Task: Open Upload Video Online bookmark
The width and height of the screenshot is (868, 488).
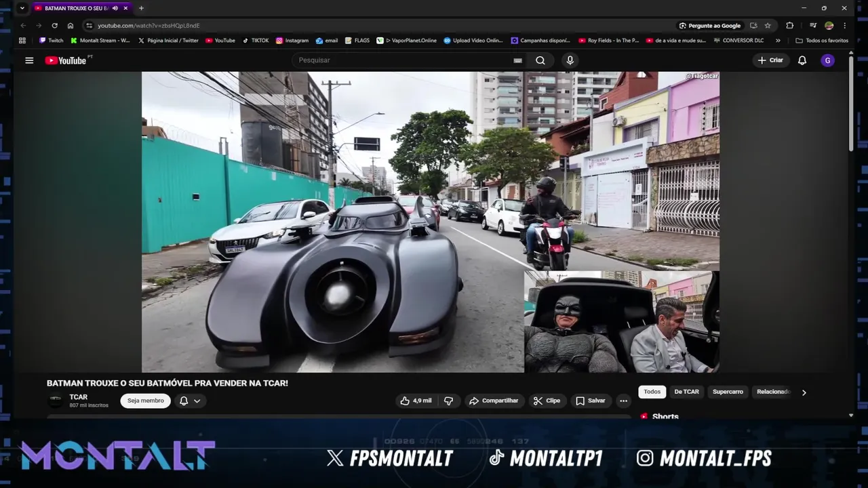Action: point(473,41)
